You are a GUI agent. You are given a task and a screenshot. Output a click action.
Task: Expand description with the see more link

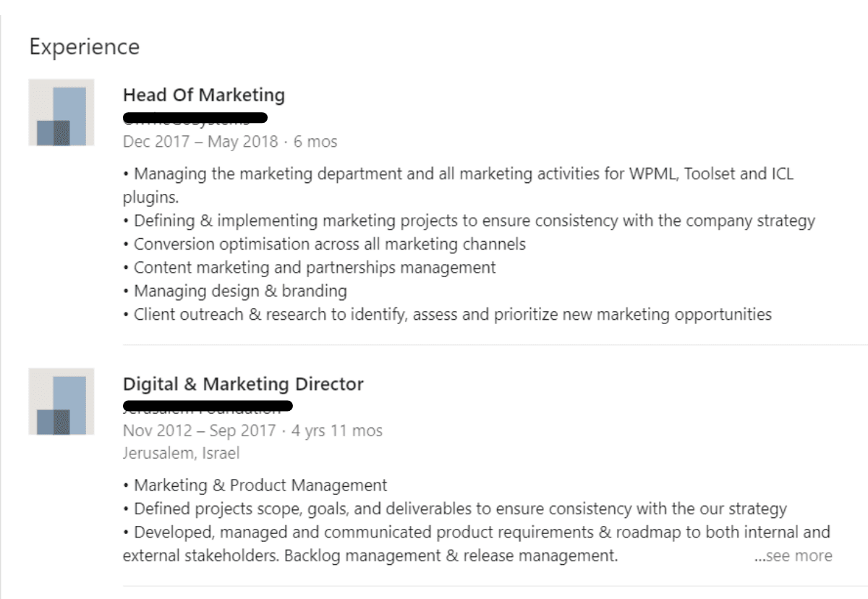(793, 556)
